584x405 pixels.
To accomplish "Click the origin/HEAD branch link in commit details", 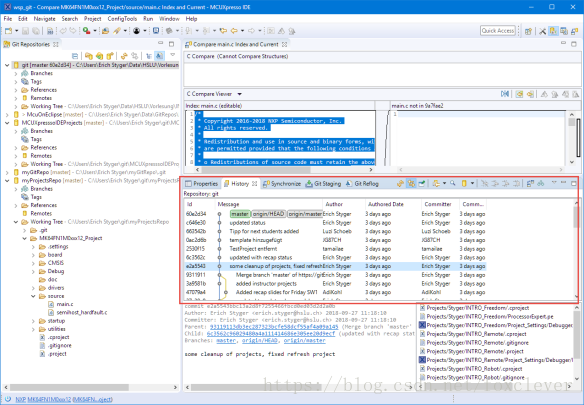I will click(260, 341).
